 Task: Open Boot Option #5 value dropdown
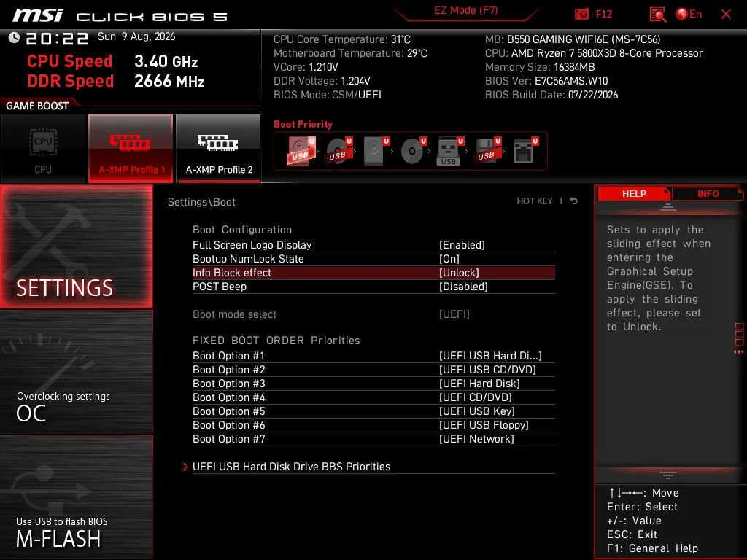tap(477, 411)
